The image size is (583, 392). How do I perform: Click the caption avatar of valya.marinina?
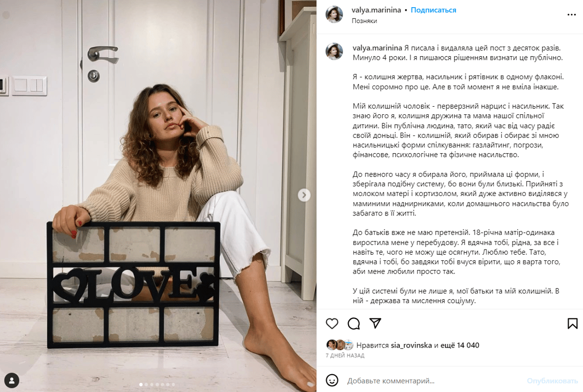tap(334, 52)
